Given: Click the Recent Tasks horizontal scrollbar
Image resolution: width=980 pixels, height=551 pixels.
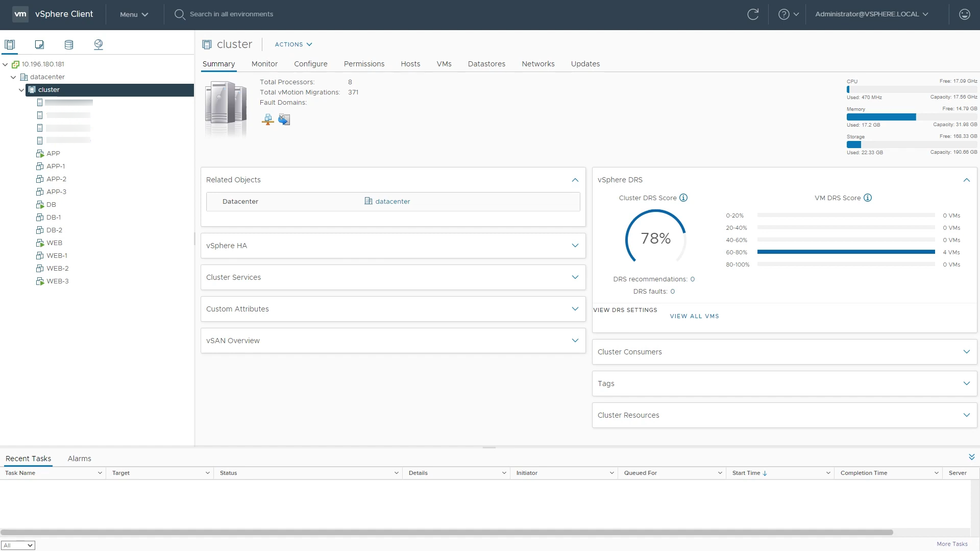Looking at the screenshot, I should coord(447,532).
